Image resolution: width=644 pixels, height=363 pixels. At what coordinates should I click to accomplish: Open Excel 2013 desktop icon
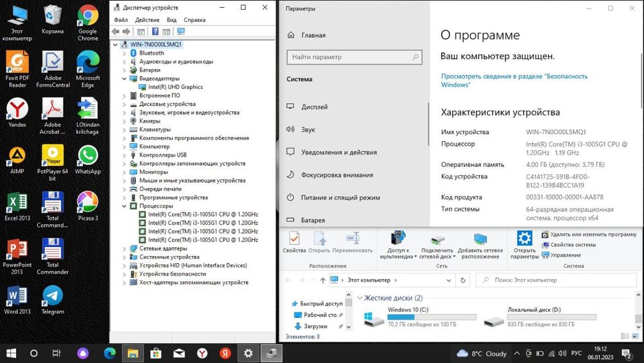point(17,206)
